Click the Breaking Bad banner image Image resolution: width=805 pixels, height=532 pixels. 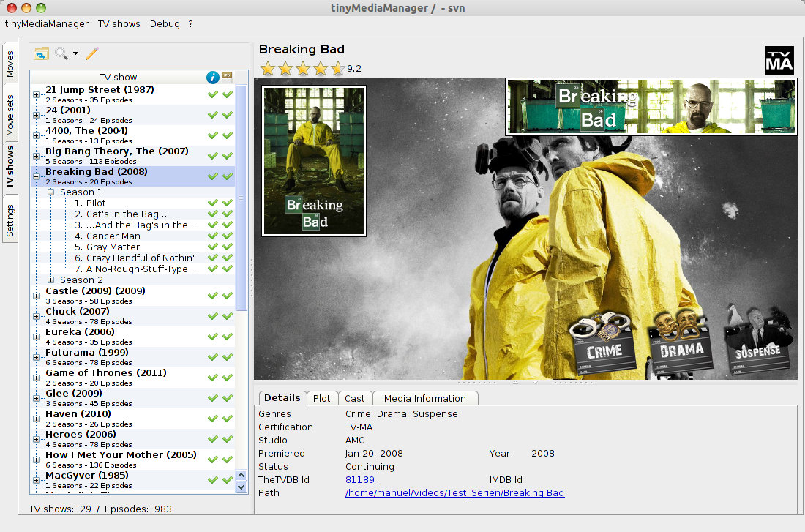[651, 107]
